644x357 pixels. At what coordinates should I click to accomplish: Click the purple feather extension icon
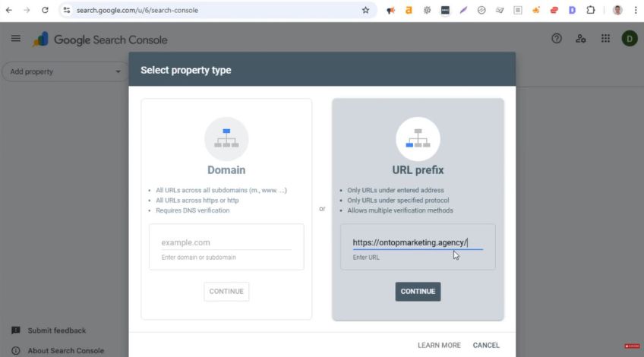(x=463, y=11)
